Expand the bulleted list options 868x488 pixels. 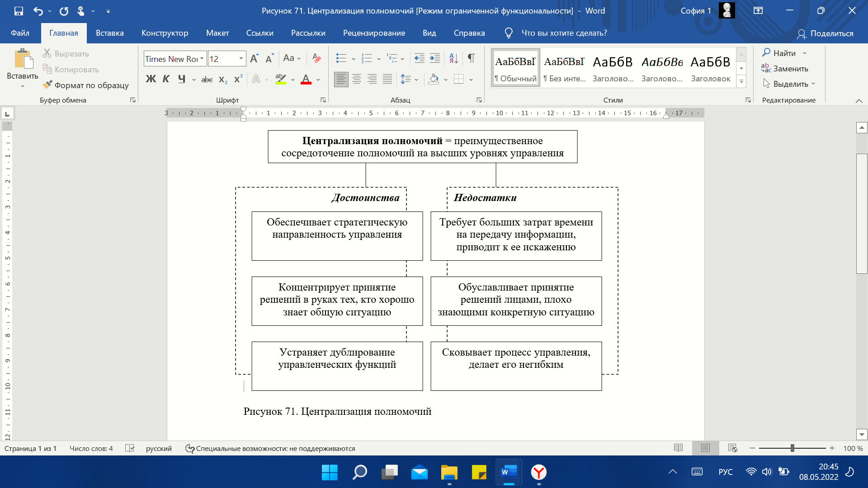pyautogui.click(x=354, y=59)
